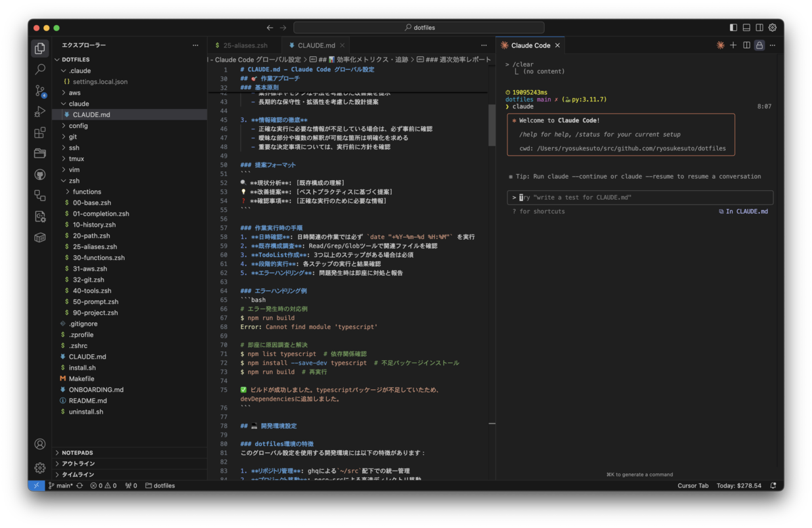Open settings.local.json in explorer
The image size is (812, 528).
click(x=100, y=81)
